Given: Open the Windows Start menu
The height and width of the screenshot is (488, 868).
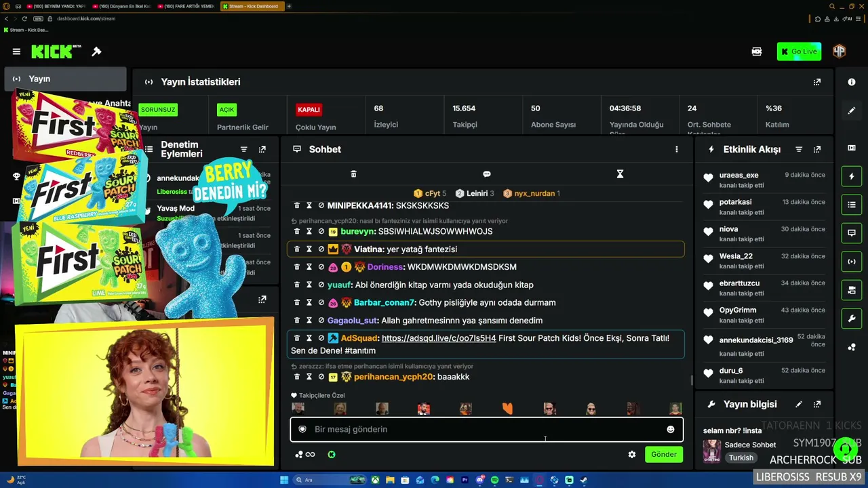Looking at the screenshot, I should [284, 480].
